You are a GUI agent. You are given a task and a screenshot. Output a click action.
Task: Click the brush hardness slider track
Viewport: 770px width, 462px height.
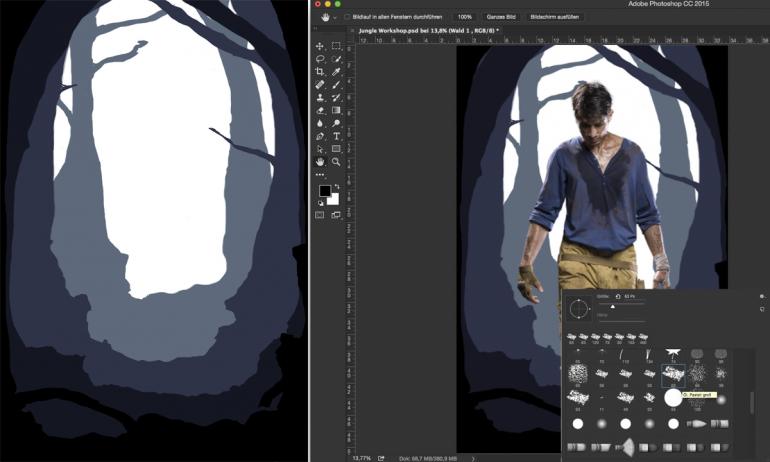[621, 321]
